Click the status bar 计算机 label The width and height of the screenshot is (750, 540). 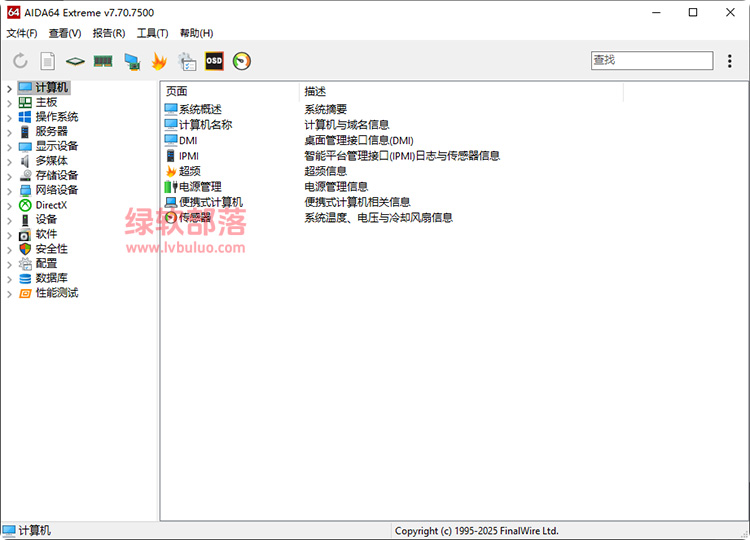34,530
